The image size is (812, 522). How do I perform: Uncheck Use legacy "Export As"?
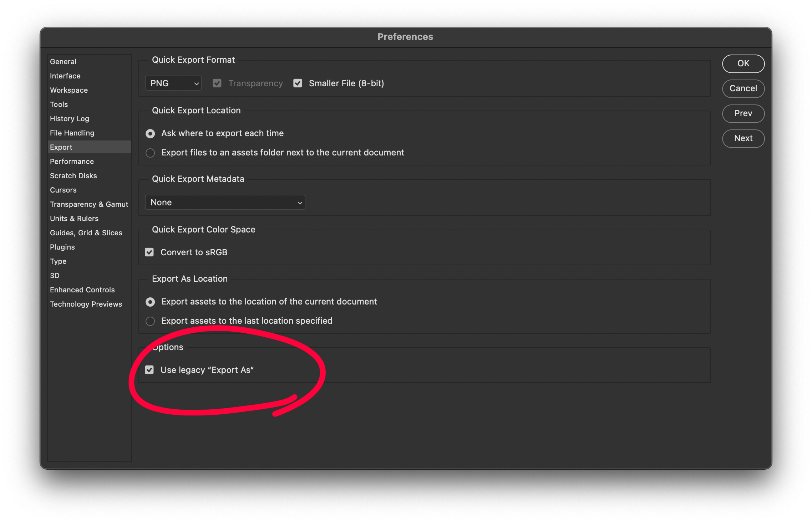(149, 370)
